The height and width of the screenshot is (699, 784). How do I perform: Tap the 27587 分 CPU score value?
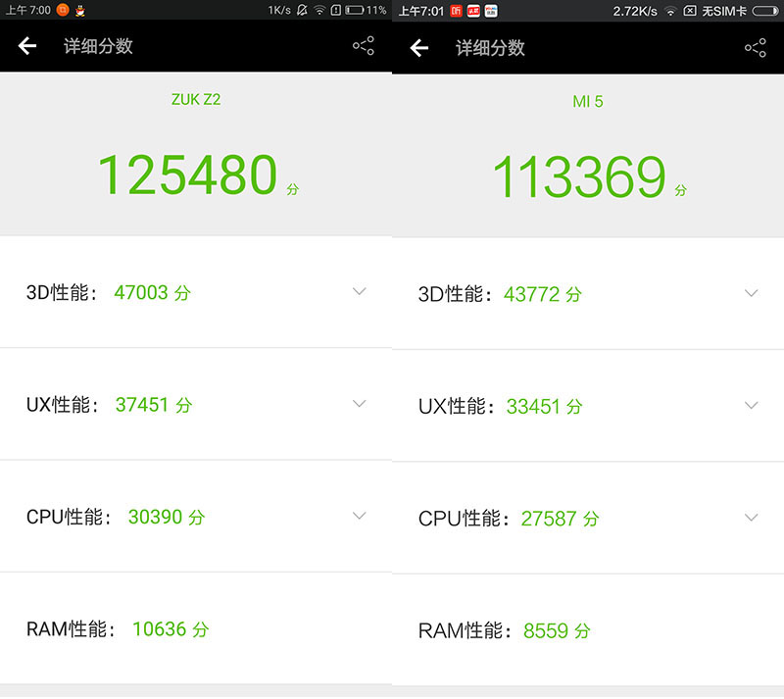[560, 519]
